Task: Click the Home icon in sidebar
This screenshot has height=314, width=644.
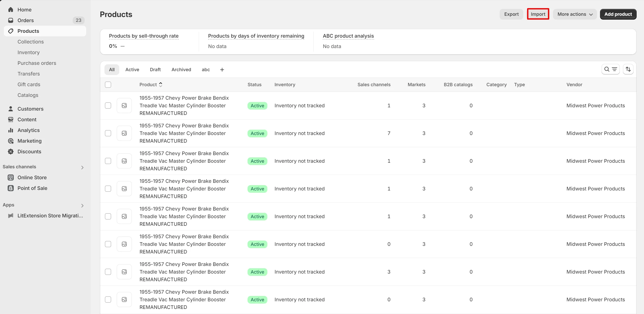Action: click(11, 10)
